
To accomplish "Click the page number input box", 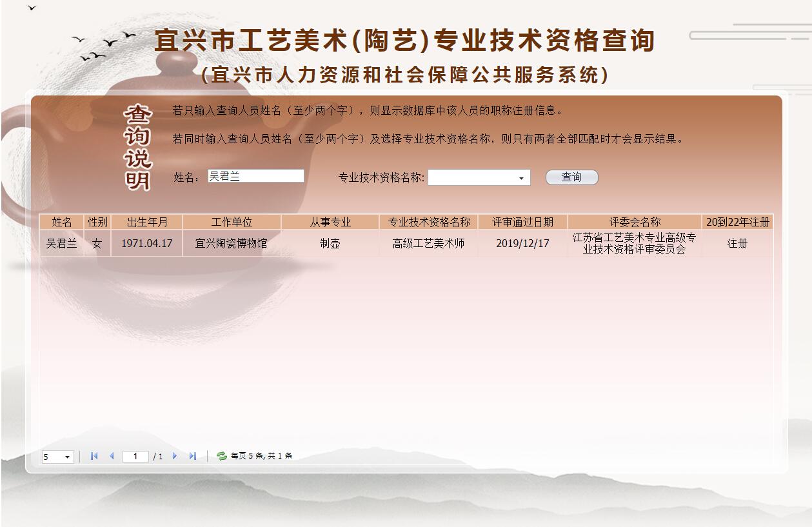I will pos(135,456).
